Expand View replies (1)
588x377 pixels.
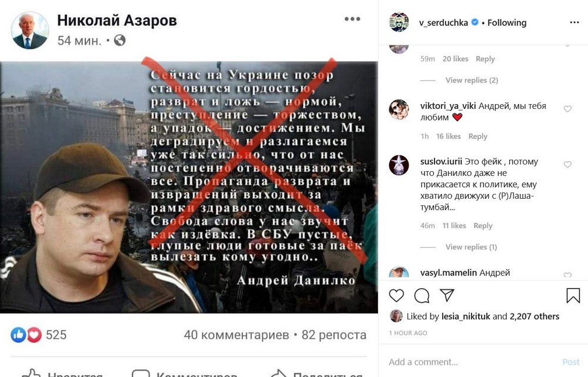(x=471, y=247)
